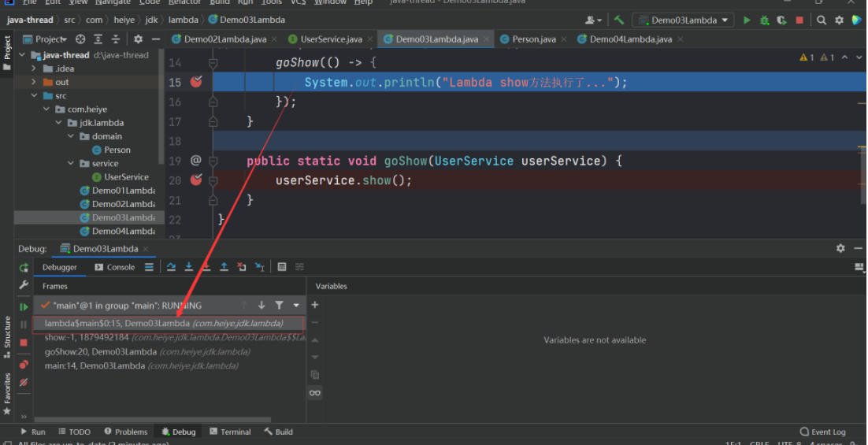The width and height of the screenshot is (868, 445).
Task: Open the VCS menu
Action: (x=299, y=2)
